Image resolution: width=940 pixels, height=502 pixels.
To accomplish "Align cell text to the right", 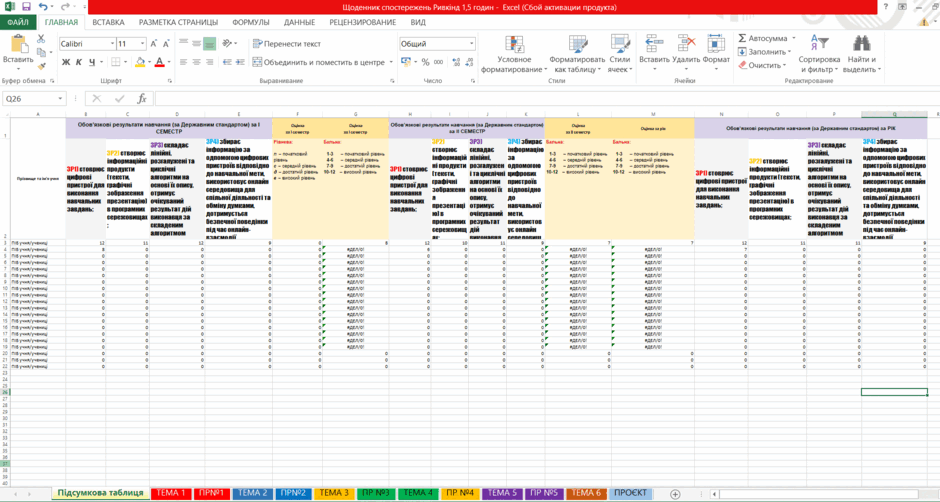I will coord(209,62).
